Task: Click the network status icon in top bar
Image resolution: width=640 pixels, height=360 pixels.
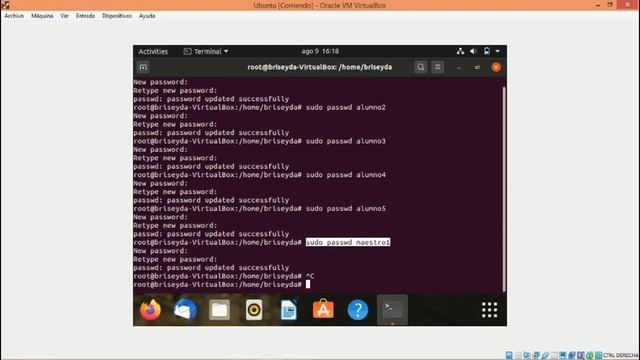Action: coord(460,51)
